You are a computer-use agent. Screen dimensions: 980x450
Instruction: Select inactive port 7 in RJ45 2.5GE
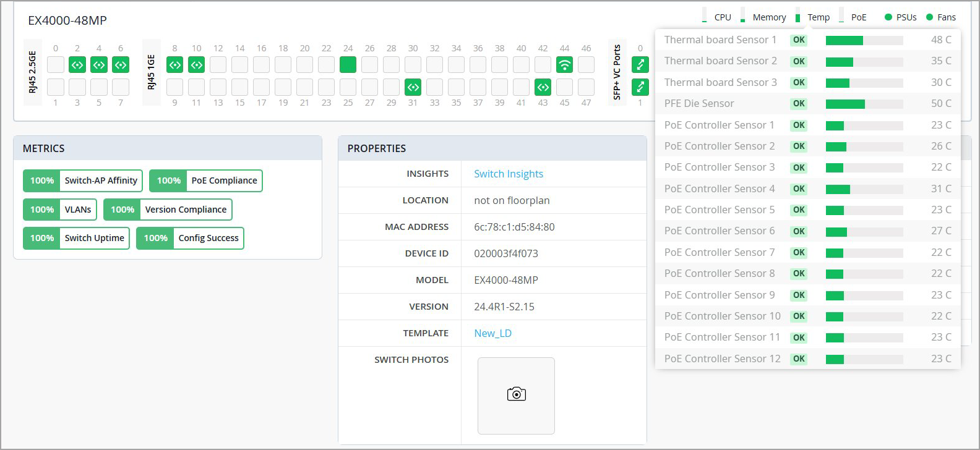[121, 87]
